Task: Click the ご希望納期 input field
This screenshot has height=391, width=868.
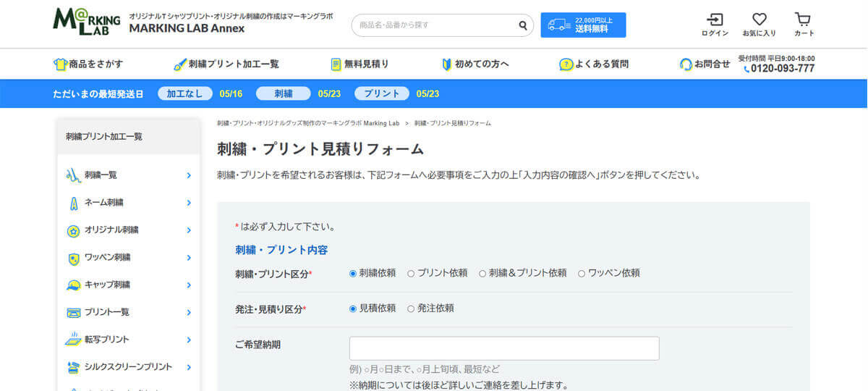Action: [504, 348]
